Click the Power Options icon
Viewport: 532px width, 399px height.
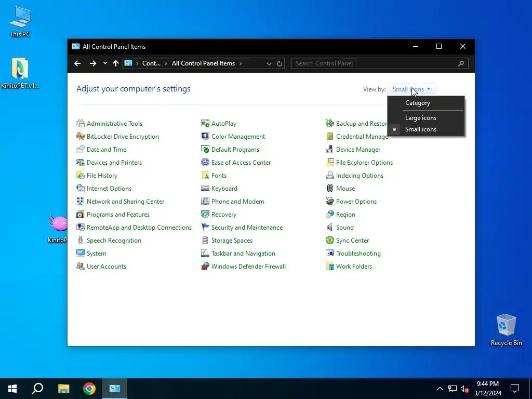coord(330,202)
